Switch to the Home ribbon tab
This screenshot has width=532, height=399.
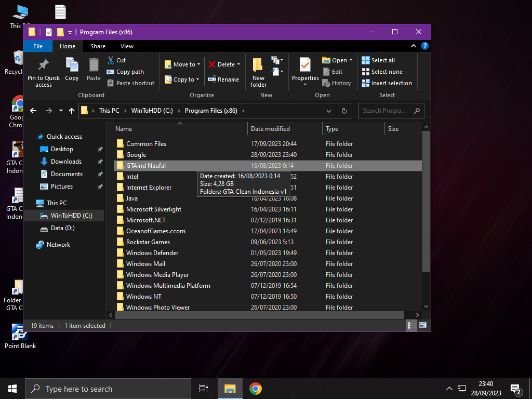(68, 46)
